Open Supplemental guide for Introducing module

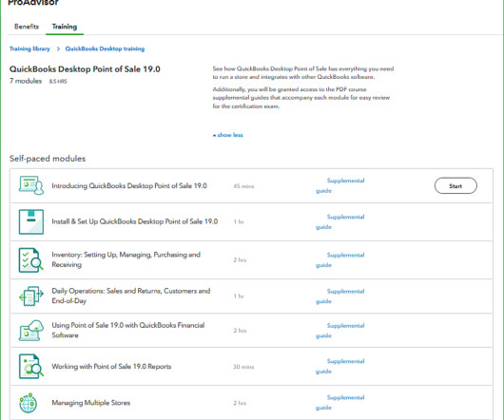(x=340, y=185)
